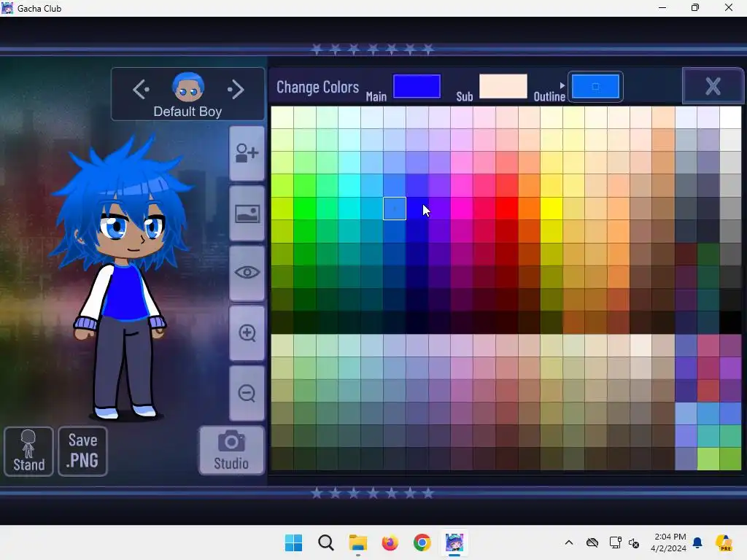This screenshot has height=560, width=747.
Task: Pick the black cell in the grayscale column
Action: (x=730, y=322)
